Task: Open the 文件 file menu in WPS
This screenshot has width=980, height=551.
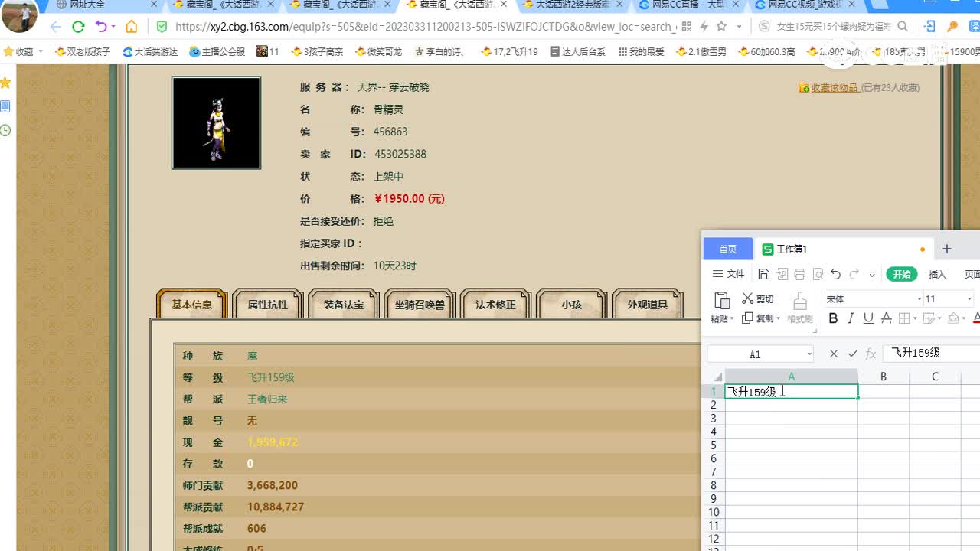Action: [x=729, y=274]
